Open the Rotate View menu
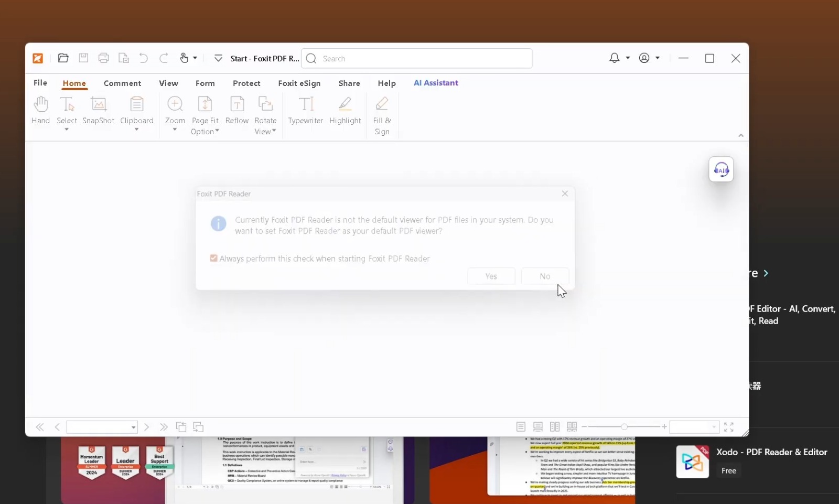The height and width of the screenshot is (504, 839). pos(265,116)
